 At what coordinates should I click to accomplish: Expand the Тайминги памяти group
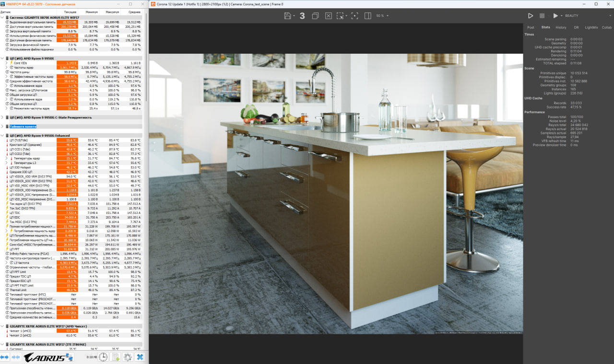pos(2,126)
